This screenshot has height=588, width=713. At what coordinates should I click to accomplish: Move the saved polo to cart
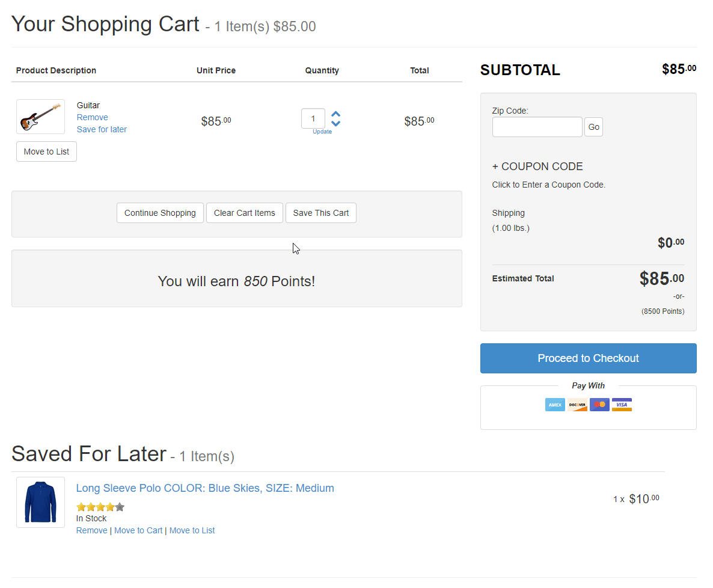(x=138, y=530)
